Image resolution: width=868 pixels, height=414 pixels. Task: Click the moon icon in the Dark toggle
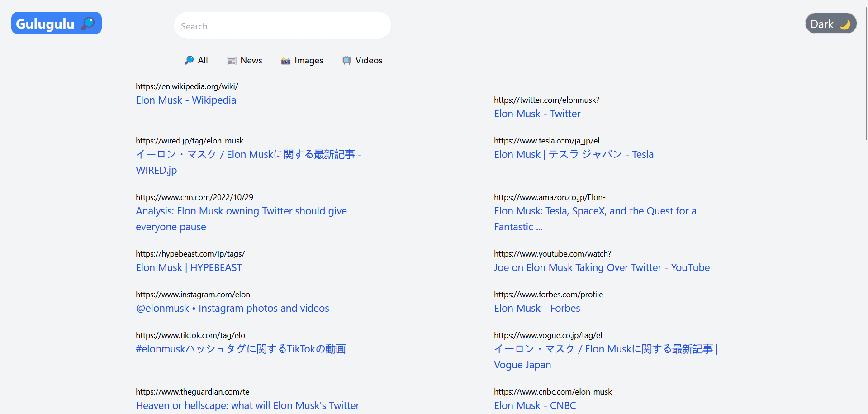(x=844, y=24)
